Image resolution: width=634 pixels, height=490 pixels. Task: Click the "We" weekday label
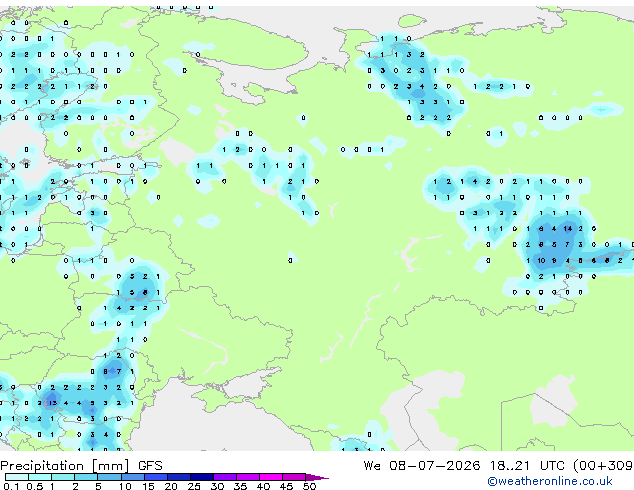click(x=372, y=466)
